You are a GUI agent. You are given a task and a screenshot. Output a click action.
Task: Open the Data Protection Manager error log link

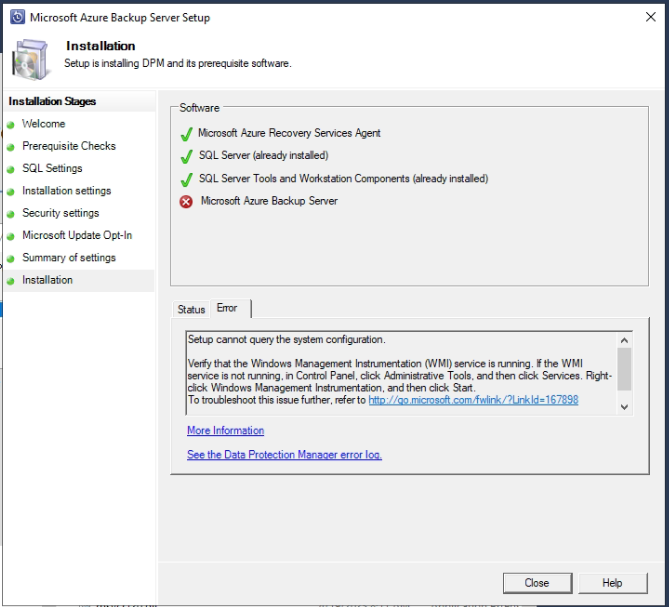click(284, 455)
